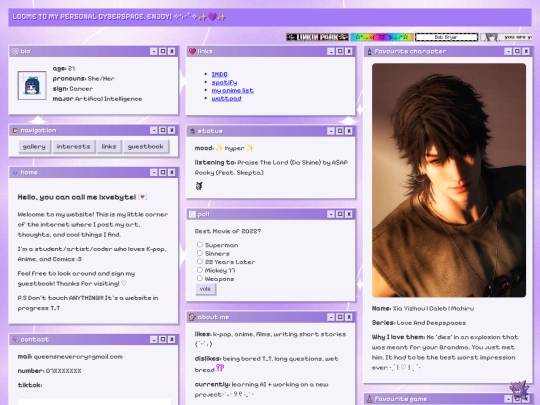Click the 'listening to' song text
The image size is (540, 405).
[271, 167]
